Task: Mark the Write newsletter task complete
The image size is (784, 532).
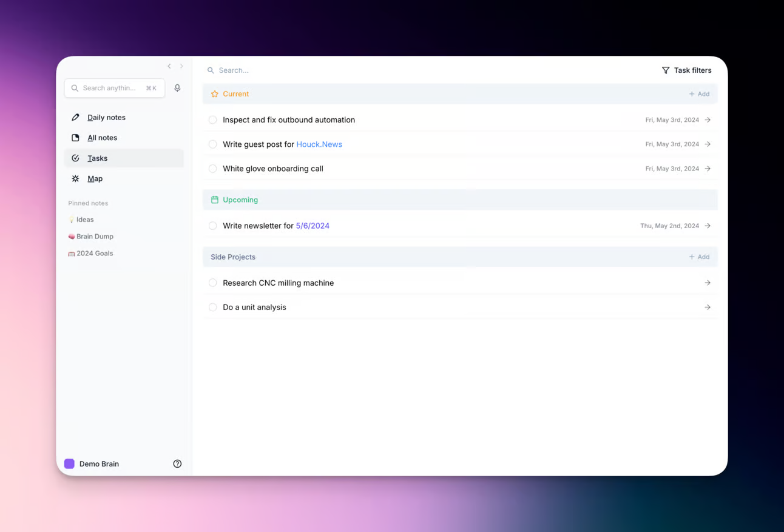Action: (213, 225)
